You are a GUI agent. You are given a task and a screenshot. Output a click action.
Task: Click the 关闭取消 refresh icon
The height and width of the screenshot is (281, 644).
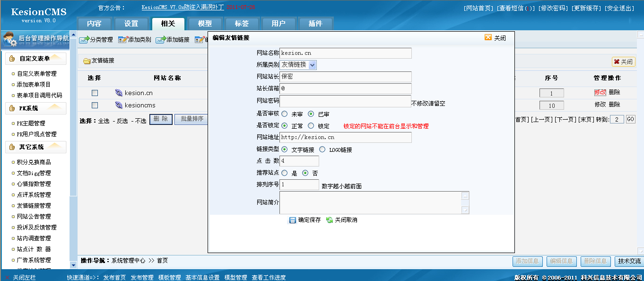pyautogui.click(x=330, y=220)
